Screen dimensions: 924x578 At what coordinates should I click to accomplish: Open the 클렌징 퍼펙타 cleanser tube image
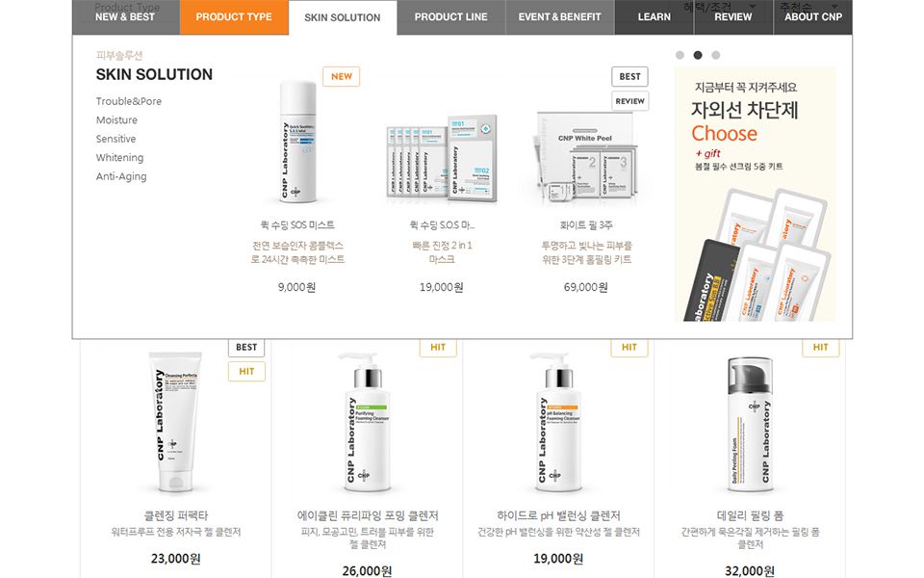(175, 422)
